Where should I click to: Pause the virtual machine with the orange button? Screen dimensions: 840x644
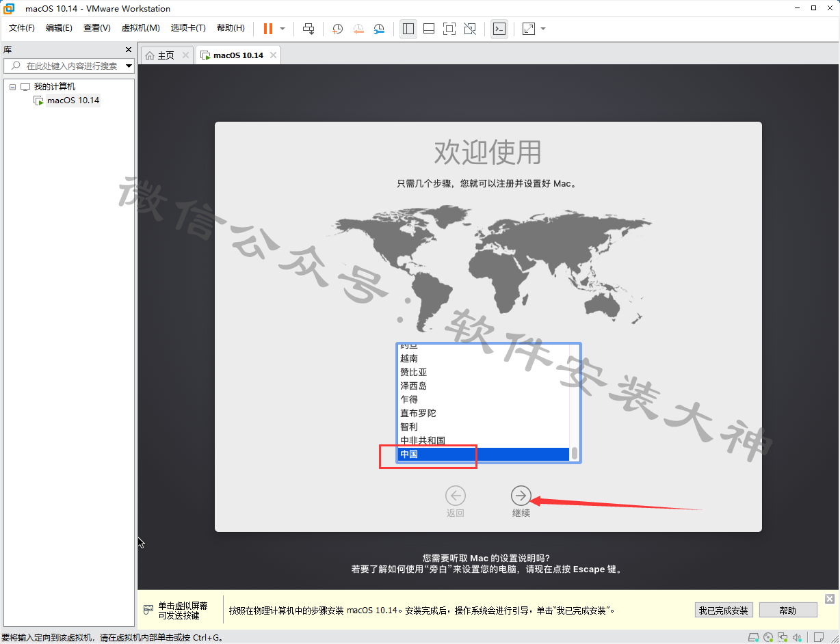268,29
